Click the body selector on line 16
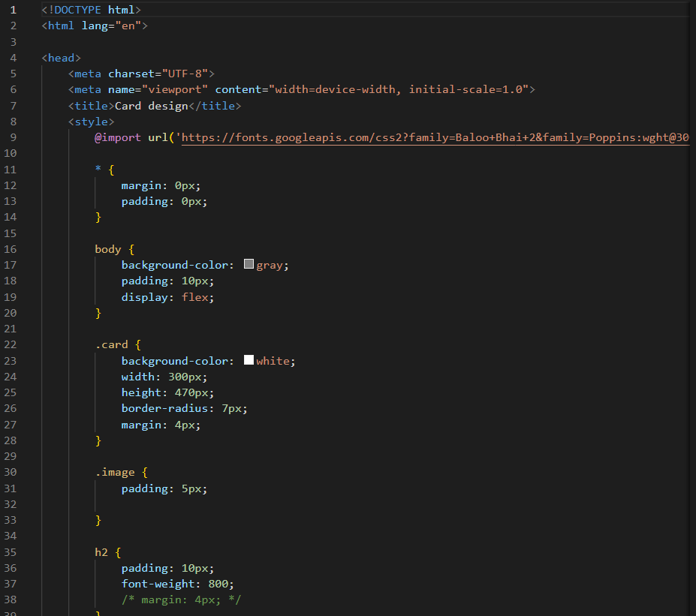 coord(108,249)
